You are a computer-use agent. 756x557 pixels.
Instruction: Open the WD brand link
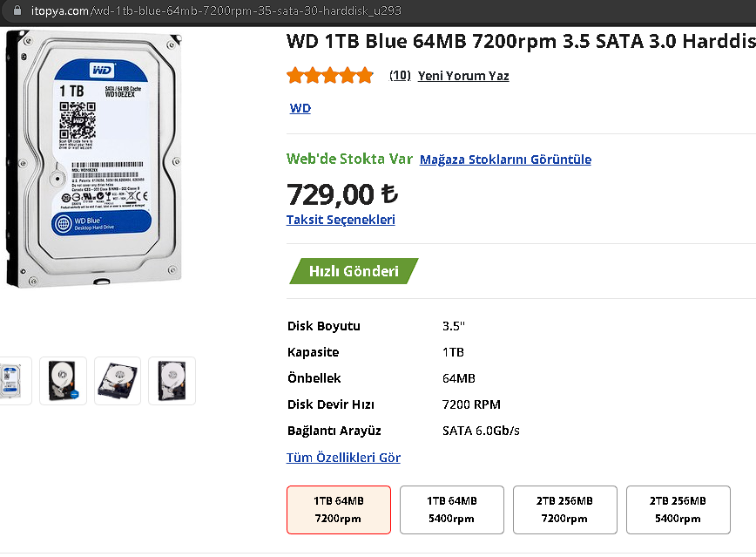pos(300,108)
